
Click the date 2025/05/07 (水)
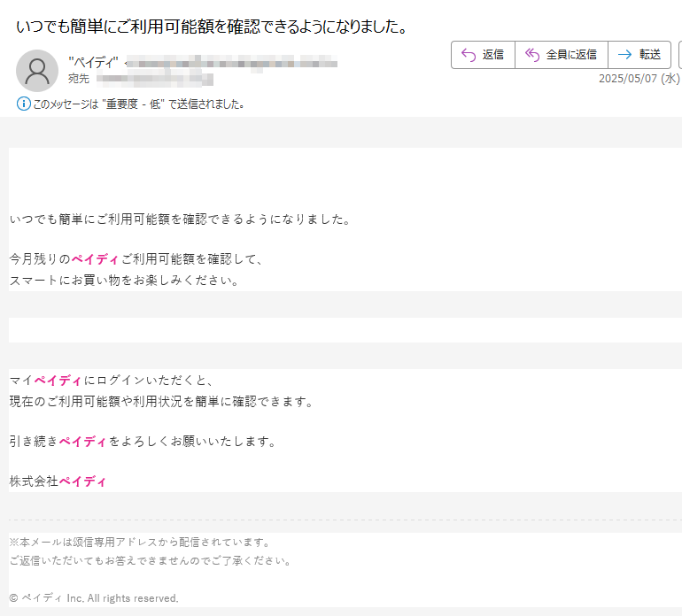639,79
